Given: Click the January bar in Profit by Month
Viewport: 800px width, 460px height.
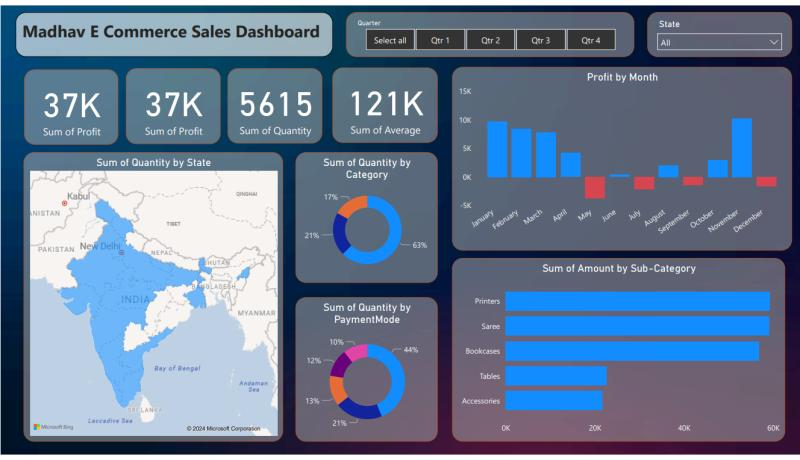Looking at the screenshot, I should 497,149.
